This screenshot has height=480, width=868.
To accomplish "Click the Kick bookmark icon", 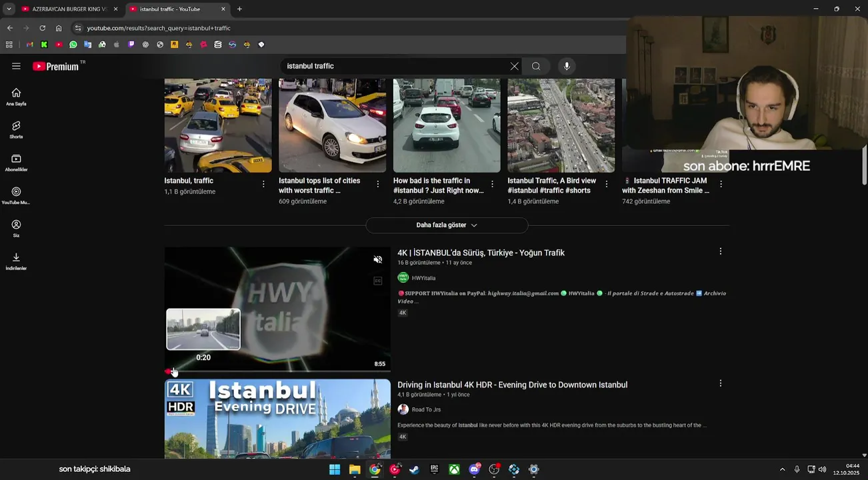I will click(44, 45).
